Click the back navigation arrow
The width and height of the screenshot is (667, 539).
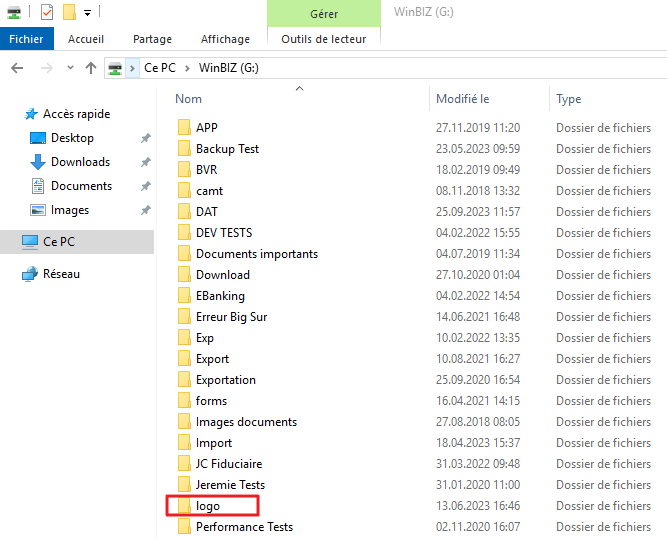(17, 68)
